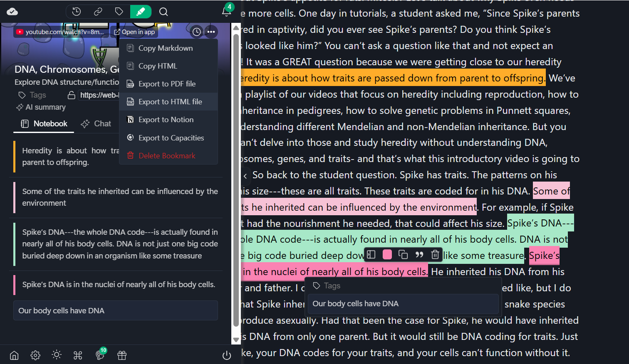
Task: Toggle light/dark theme sun icon
Action: click(57, 355)
